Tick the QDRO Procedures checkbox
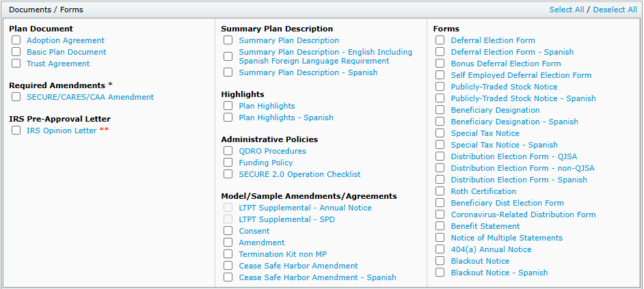 [228, 151]
